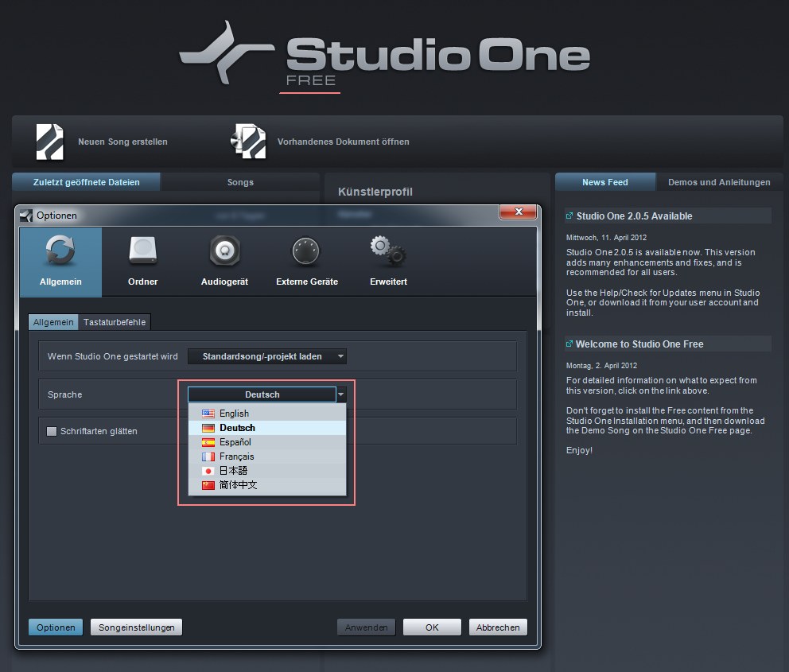The image size is (789, 672).
Task: Click the Montag, 2. April 2012 date
Action: coord(602,366)
